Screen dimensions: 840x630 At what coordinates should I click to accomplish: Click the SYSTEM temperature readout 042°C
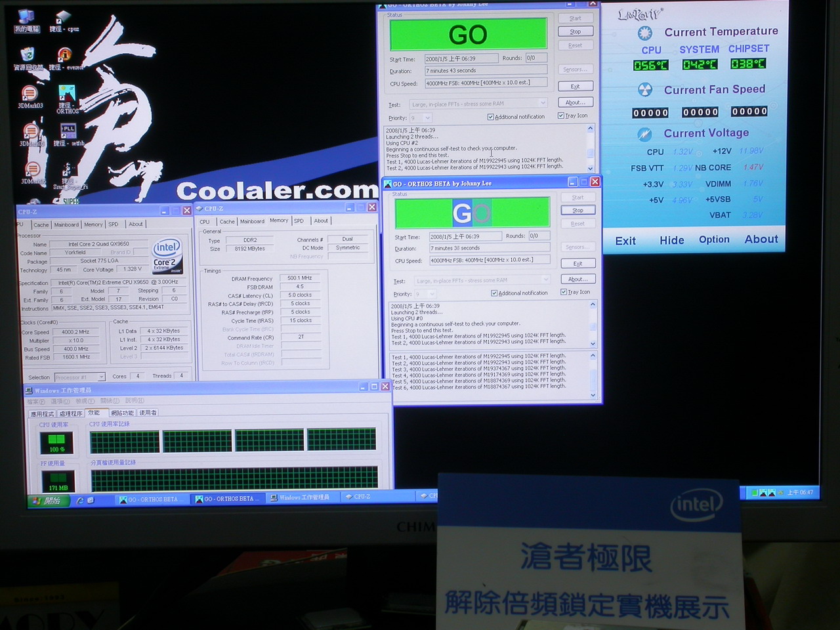(700, 64)
